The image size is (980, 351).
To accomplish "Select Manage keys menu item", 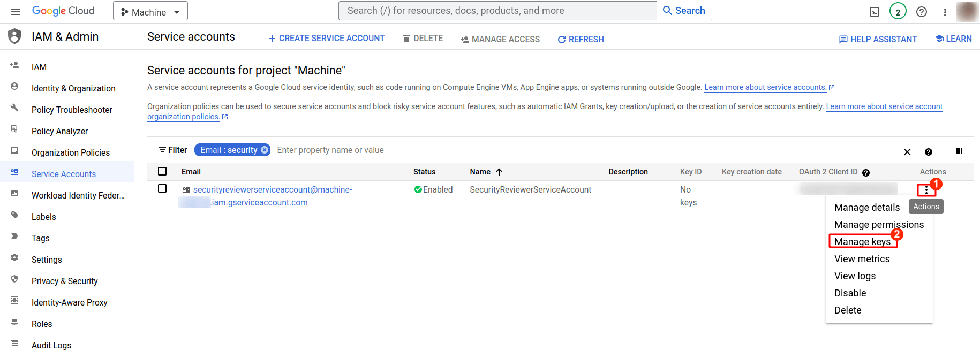I will tap(863, 242).
